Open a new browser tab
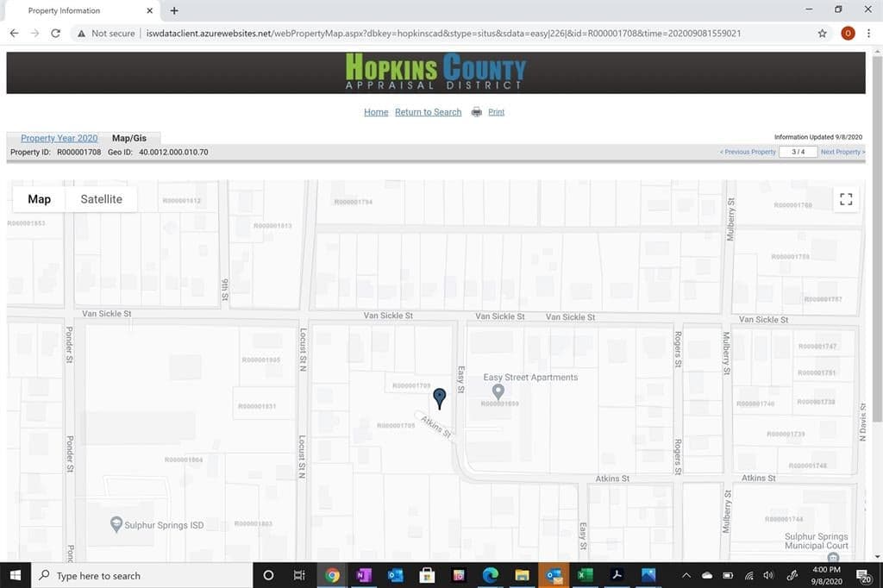883x588 pixels. (x=174, y=10)
